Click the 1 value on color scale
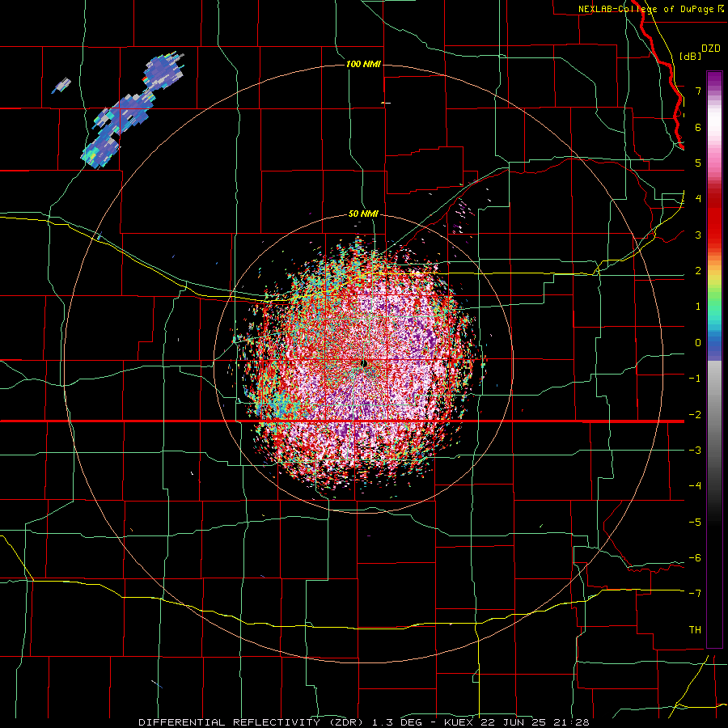 698,307
